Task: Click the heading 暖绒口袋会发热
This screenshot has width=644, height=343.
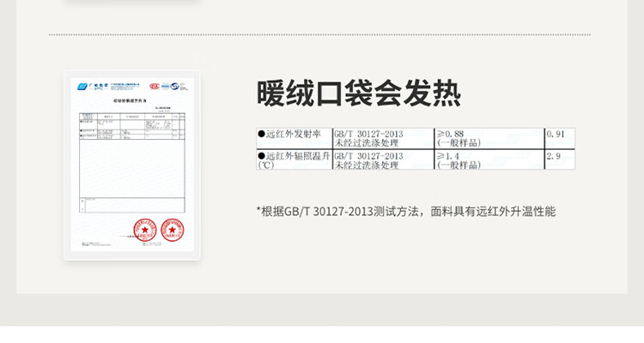Action: click(359, 93)
